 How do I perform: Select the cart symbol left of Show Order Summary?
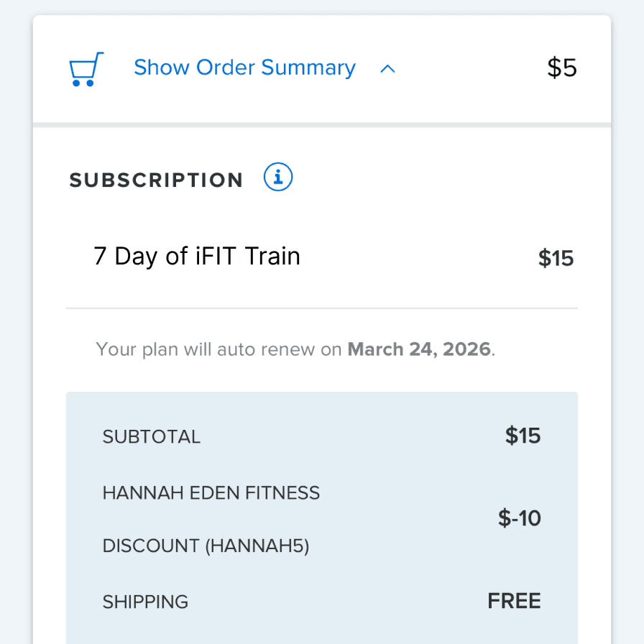click(x=86, y=68)
